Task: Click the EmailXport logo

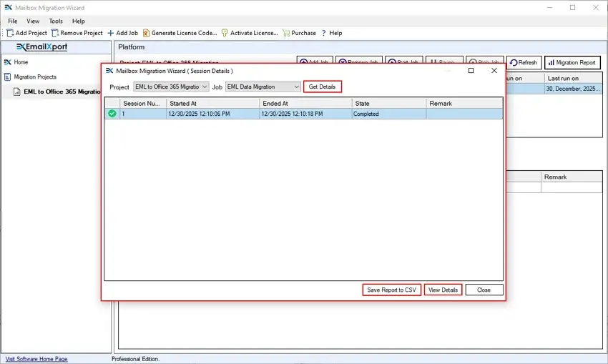Action: pyautogui.click(x=42, y=47)
